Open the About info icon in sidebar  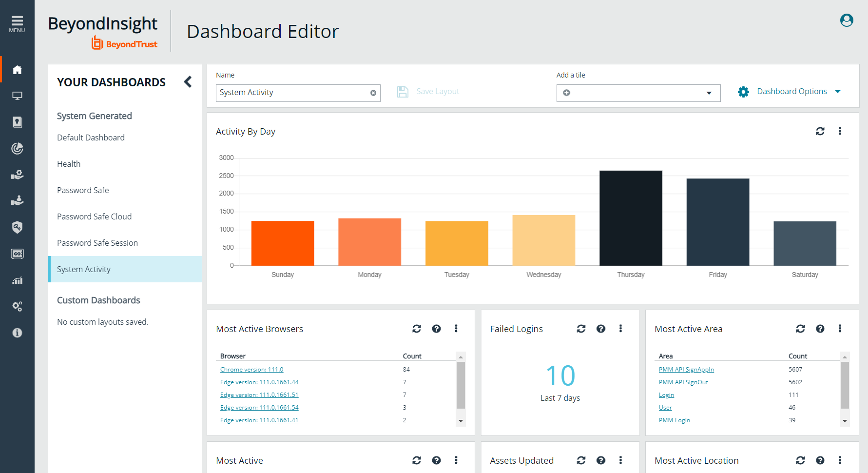(17, 333)
